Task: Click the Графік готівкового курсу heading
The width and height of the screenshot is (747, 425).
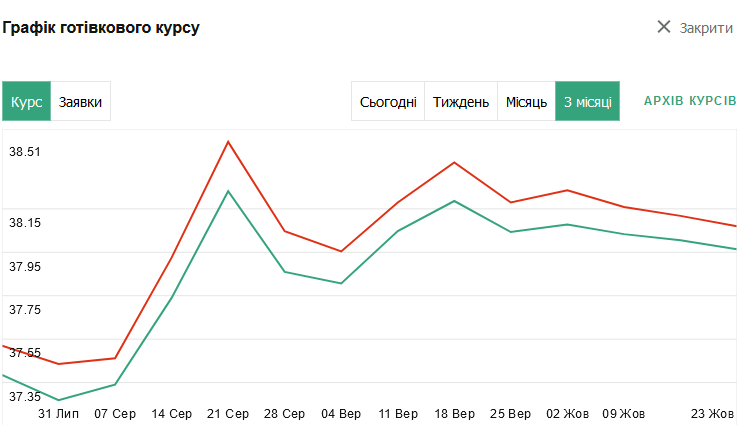Action: (101, 28)
